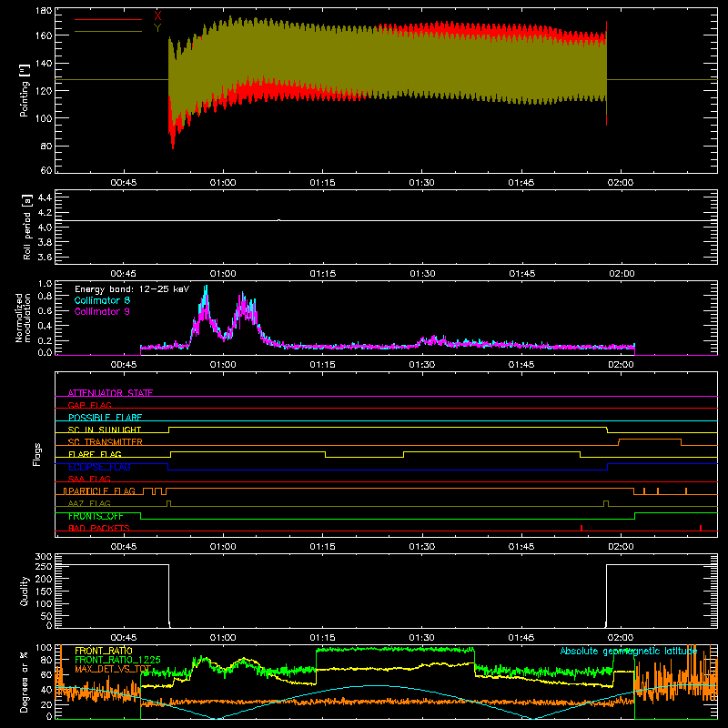Click the '60' tick on Pointing axis
This screenshot has height=728, width=728.
click(x=46, y=170)
